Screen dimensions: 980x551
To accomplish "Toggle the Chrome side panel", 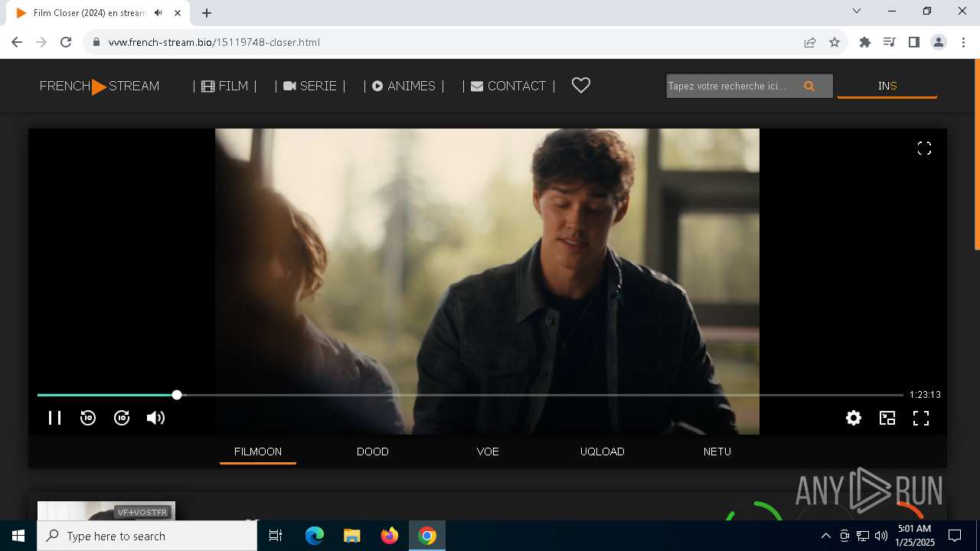I will (x=913, y=42).
